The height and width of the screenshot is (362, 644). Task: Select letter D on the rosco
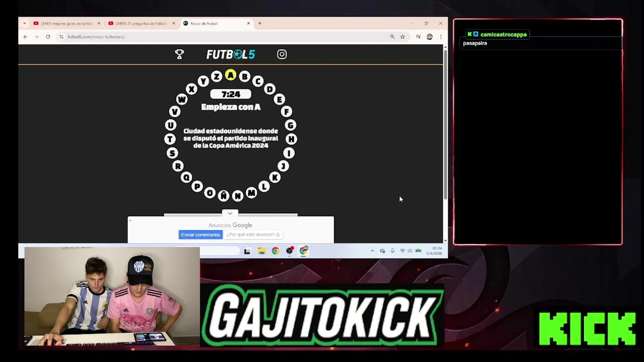pos(270,89)
